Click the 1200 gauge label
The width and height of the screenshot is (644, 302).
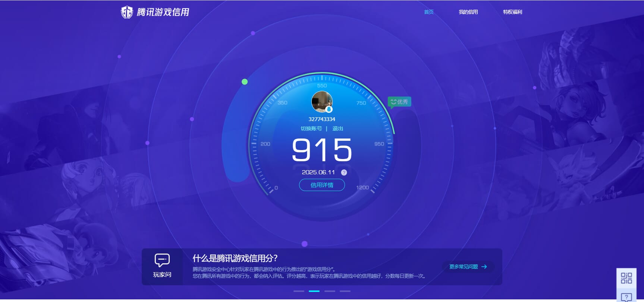(x=362, y=187)
